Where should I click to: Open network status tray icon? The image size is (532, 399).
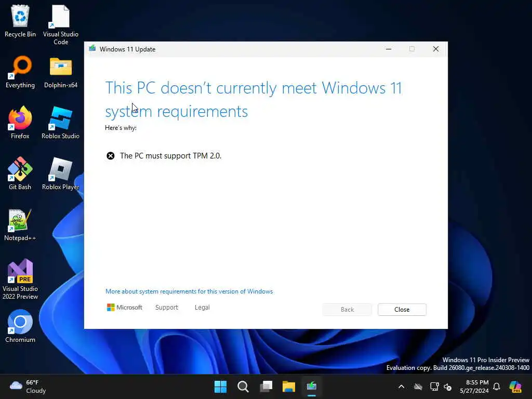(434, 387)
